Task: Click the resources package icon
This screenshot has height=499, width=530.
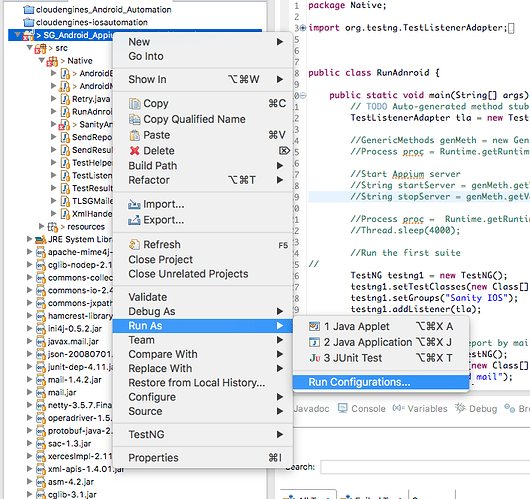Action: click(x=52, y=227)
